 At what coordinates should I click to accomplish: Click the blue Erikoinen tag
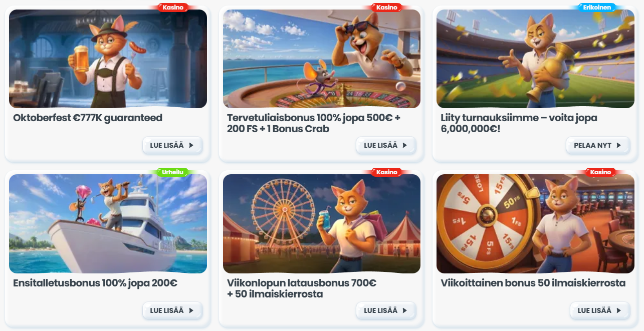[597, 7]
